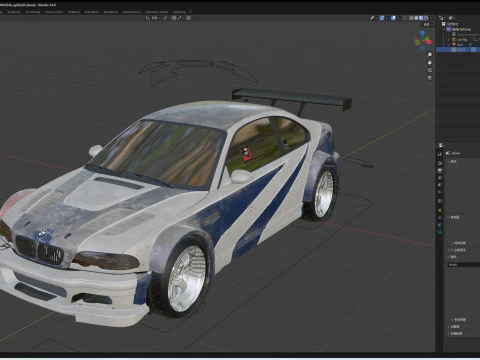Toggle camera view with the camera icon
Image resolution: width=480 pixels, height=360 pixels.
coord(430,70)
